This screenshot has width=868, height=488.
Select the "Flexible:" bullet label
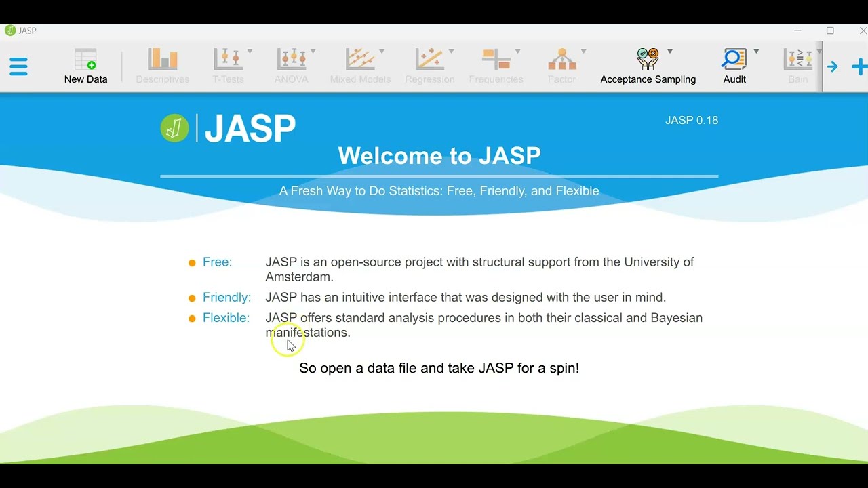tap(226, 318)
